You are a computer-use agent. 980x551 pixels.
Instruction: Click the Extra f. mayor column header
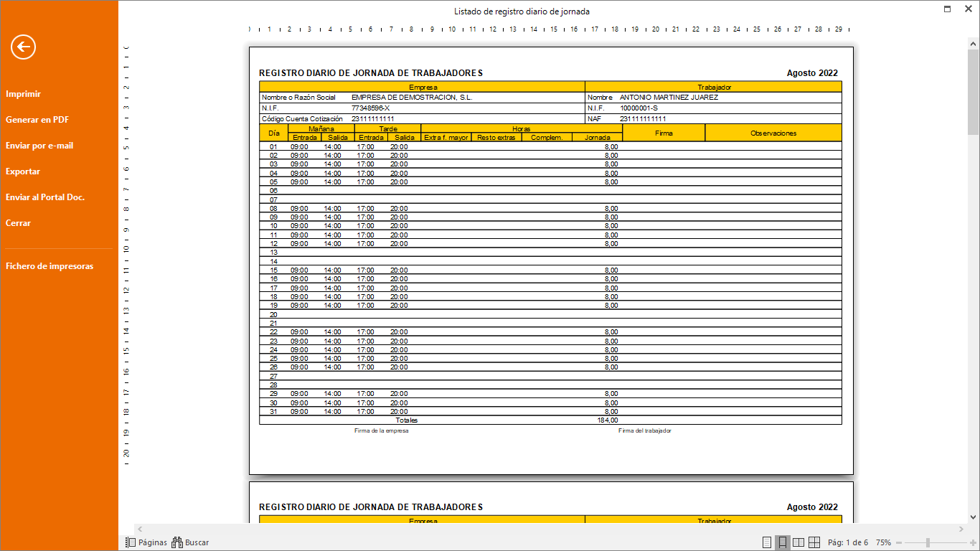446,137
